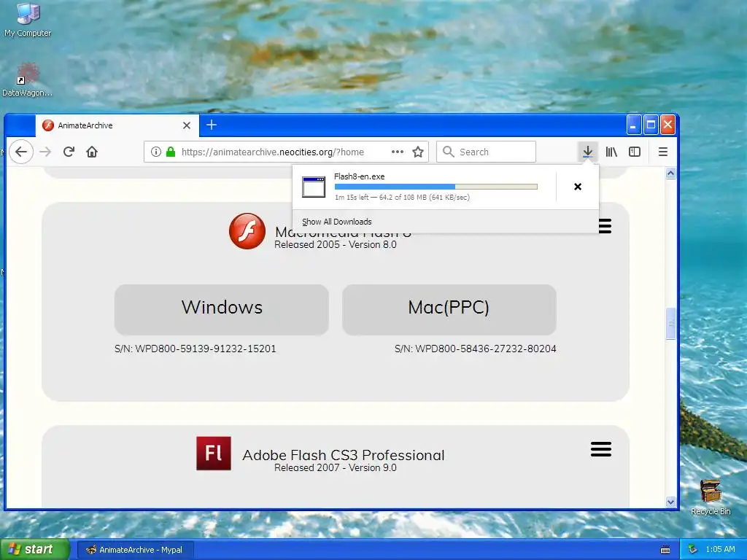This screenshot has width=747, height=560.
Task: Click the Flash8-en.exe file icon
Action: click(x=314, y=187)
